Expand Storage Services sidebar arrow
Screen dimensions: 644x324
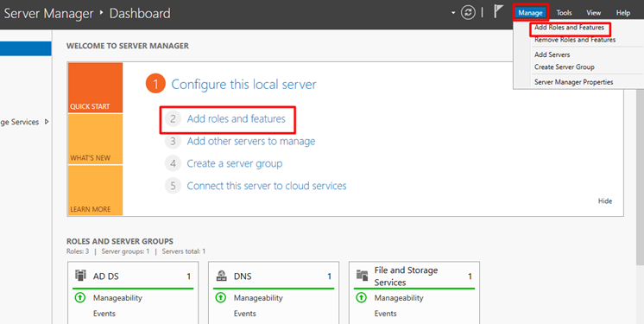(47, 122)
